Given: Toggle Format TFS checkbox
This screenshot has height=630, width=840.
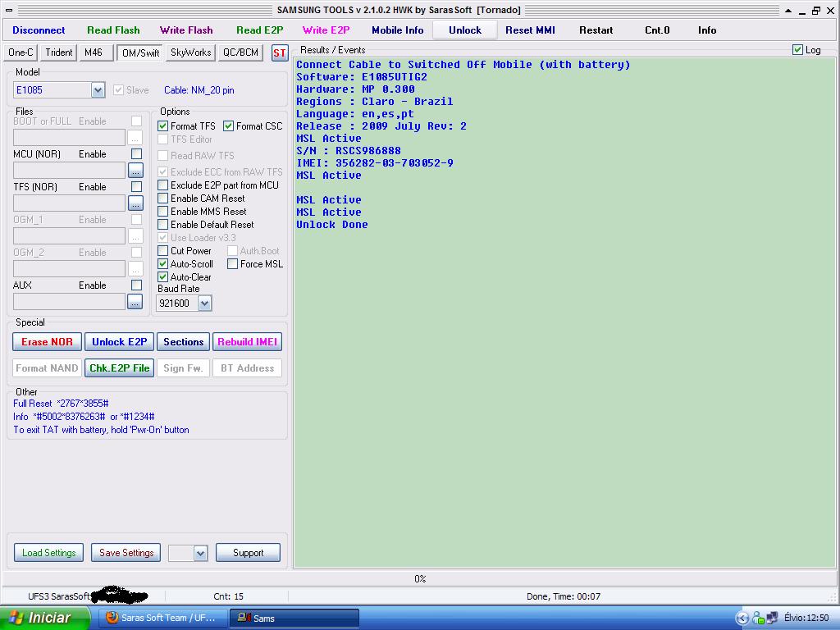Looking at the screenshot, I should pyautogui.click(x=163, y=126).
